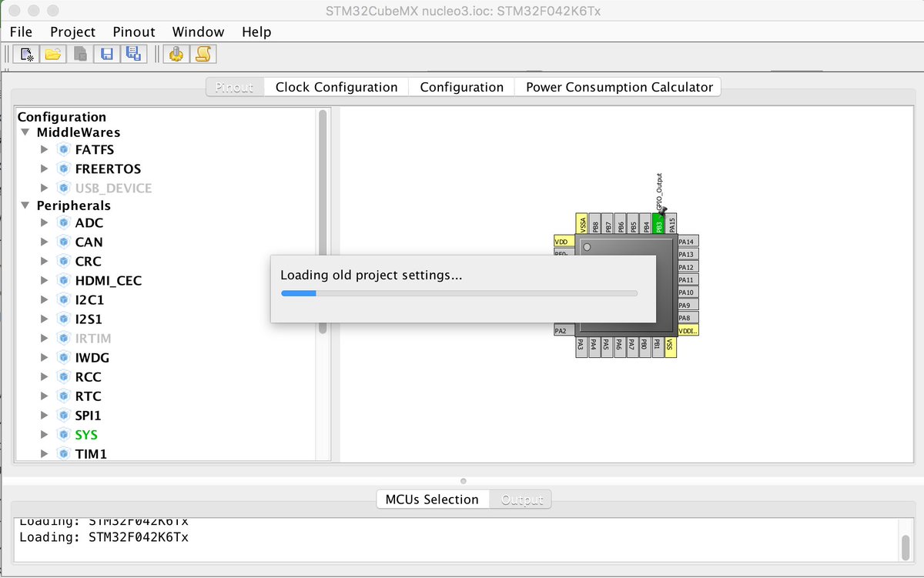
Task: Click the SPI1 cube icon
Action: click(x=64, y=415)
